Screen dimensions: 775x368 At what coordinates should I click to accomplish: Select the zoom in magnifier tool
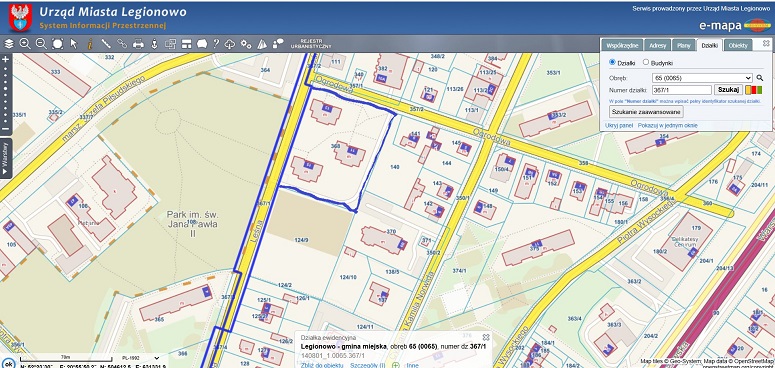point(25,43)
